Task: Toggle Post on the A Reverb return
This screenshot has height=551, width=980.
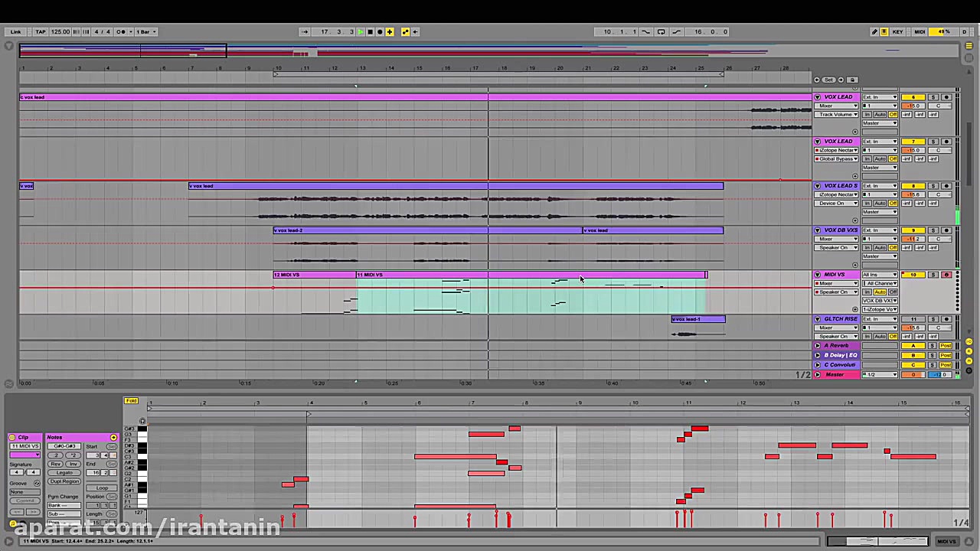Action: [946, 346]
